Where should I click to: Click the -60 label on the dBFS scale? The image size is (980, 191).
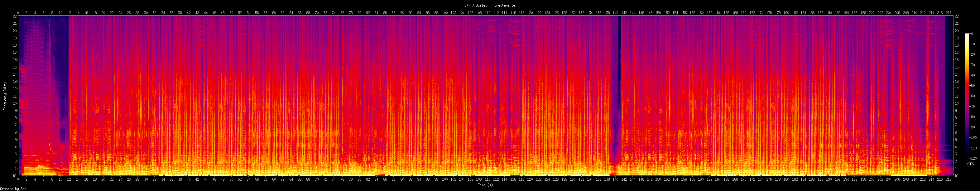[x=973, y=96]
